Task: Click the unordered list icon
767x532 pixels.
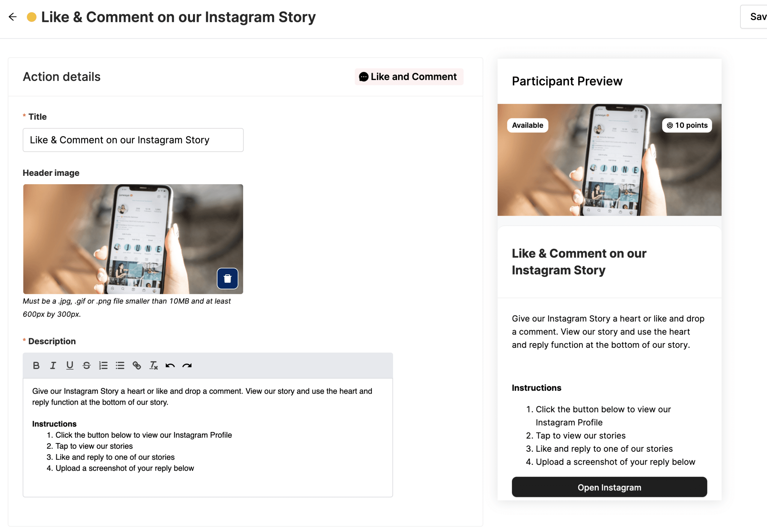Action: click(119, 365)
